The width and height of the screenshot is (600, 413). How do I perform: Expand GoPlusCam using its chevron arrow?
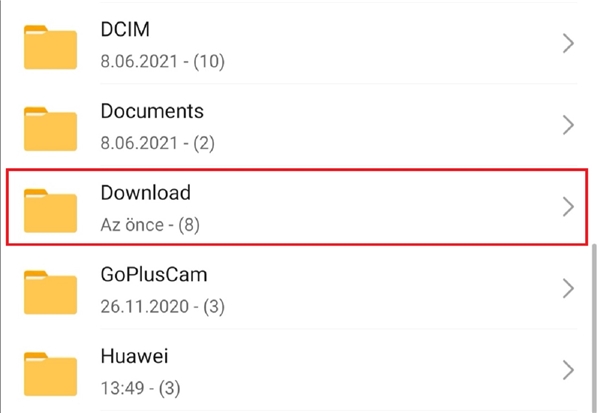568,289
